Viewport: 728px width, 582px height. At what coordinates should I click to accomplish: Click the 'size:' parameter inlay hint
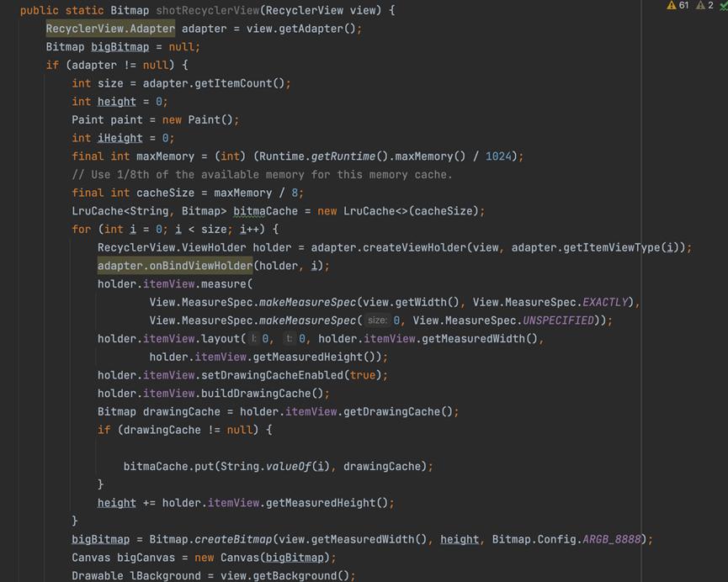(x=377, y=320)
